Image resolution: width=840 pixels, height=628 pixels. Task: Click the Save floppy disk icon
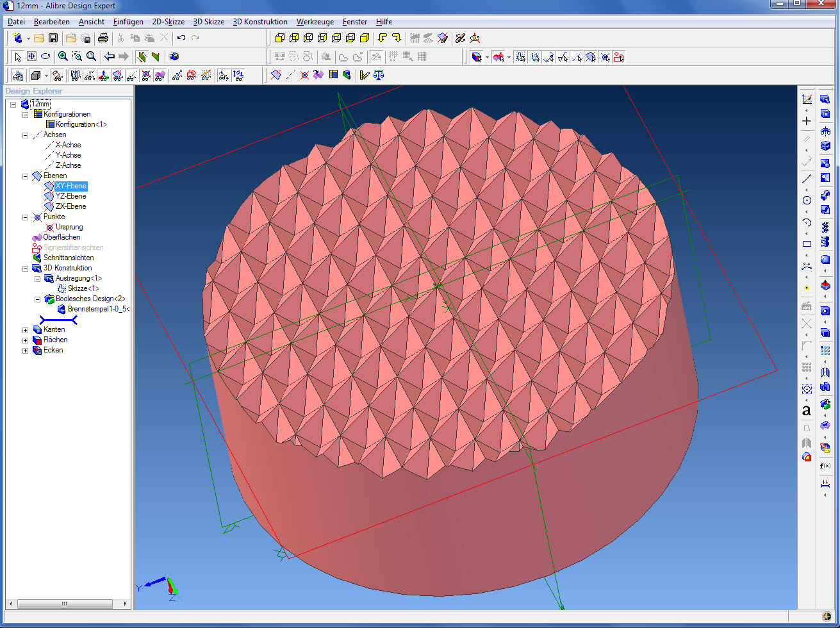(x=53, y=38)
